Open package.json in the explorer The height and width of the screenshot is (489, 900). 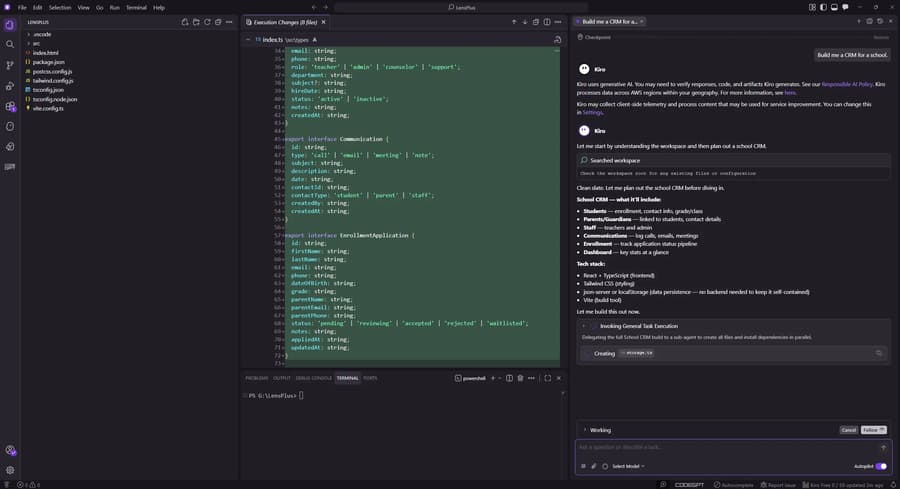[48, 62]
